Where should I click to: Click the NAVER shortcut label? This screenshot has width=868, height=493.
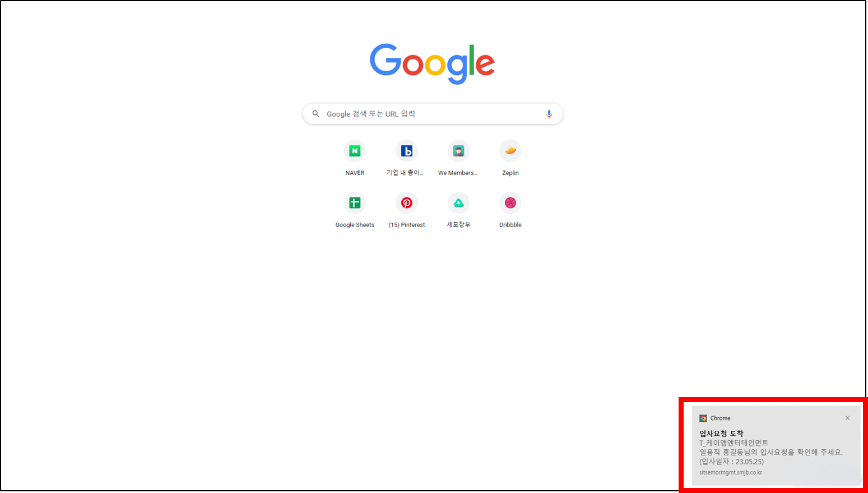click(x=355, y=173)
